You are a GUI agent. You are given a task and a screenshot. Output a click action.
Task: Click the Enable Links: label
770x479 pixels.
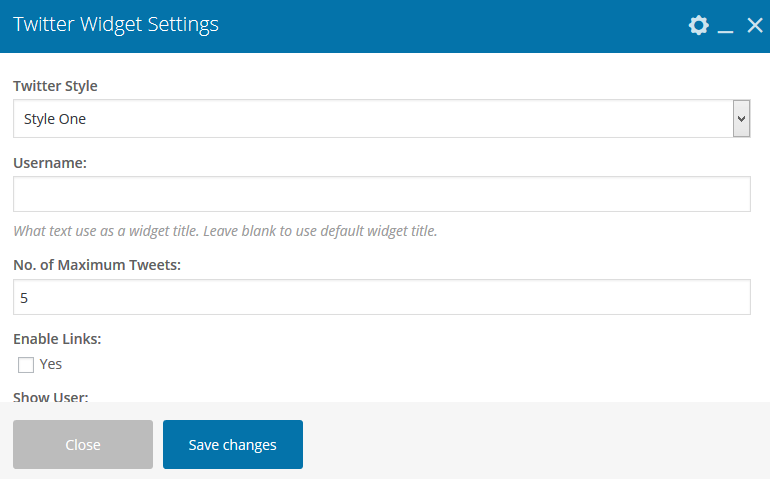pyautogui.click(x=56, y=339)
